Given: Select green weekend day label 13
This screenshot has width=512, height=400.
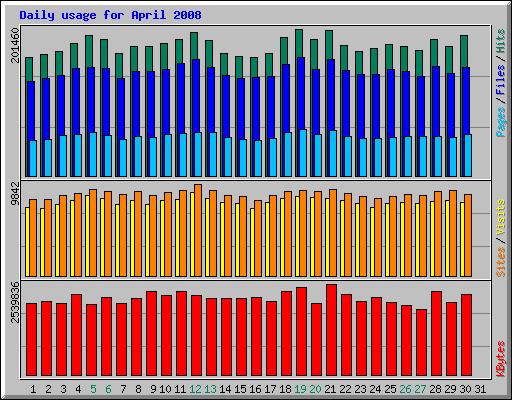Looking at the screenshot, I should [210, 389].
